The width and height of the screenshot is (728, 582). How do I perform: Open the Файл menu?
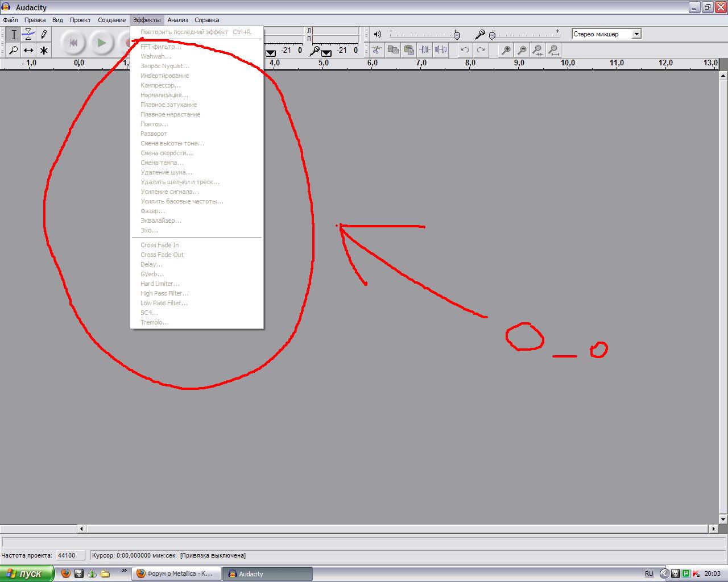pos(10,20)
